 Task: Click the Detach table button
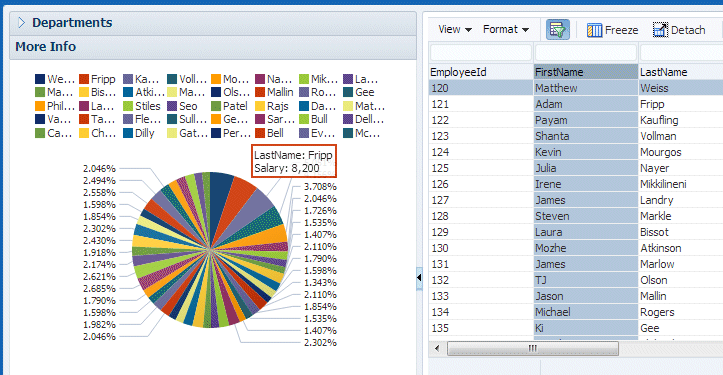[679, 30]
